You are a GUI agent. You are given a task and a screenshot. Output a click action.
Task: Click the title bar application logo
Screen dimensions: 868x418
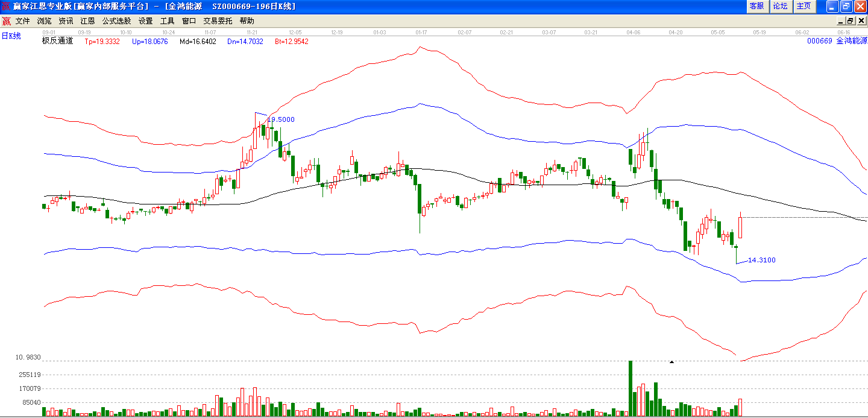pyautogui.click(x=6, y=6)
